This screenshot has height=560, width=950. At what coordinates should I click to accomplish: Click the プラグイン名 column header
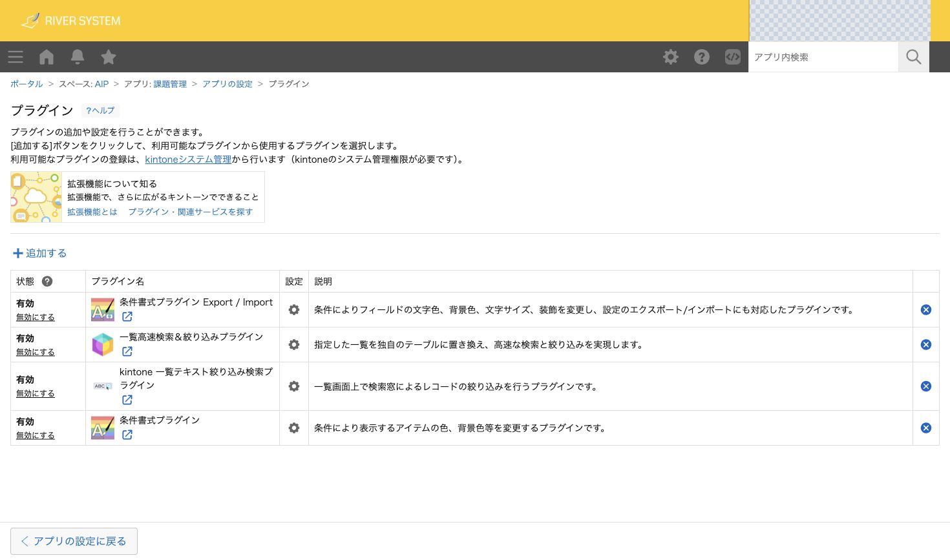tap(118, 282)
